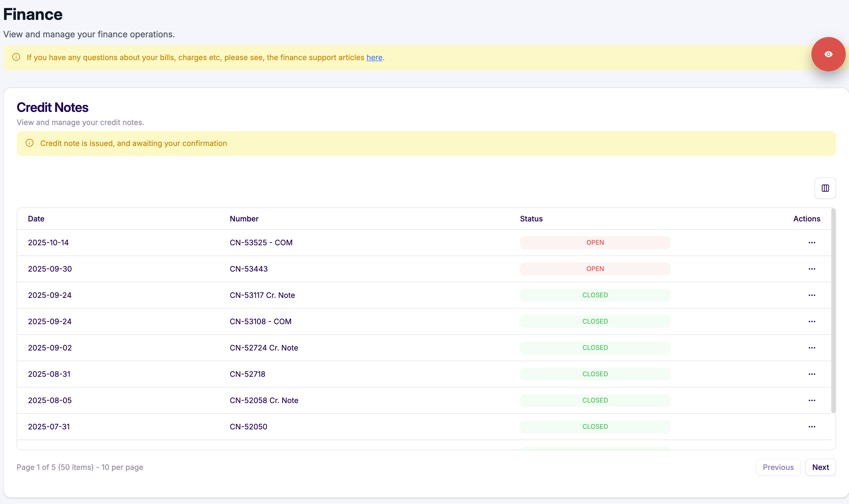Open actions menu for CN-52724 Cr. Note
The image size is (849, 504).
coord(812,348)
